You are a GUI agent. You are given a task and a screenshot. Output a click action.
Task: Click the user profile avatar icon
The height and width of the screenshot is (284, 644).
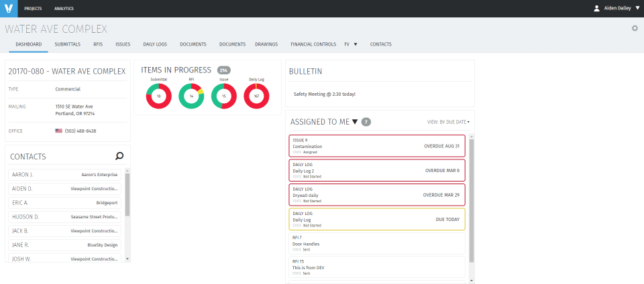pyautogui.click(x=596, y=8)
